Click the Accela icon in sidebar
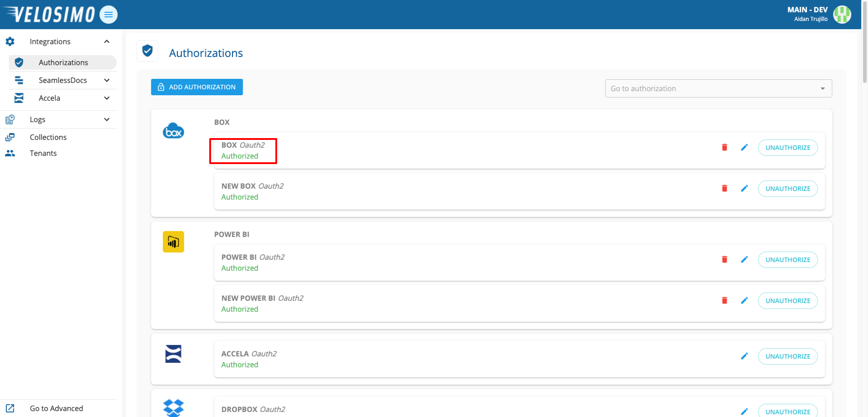 (x=19, y=98)
